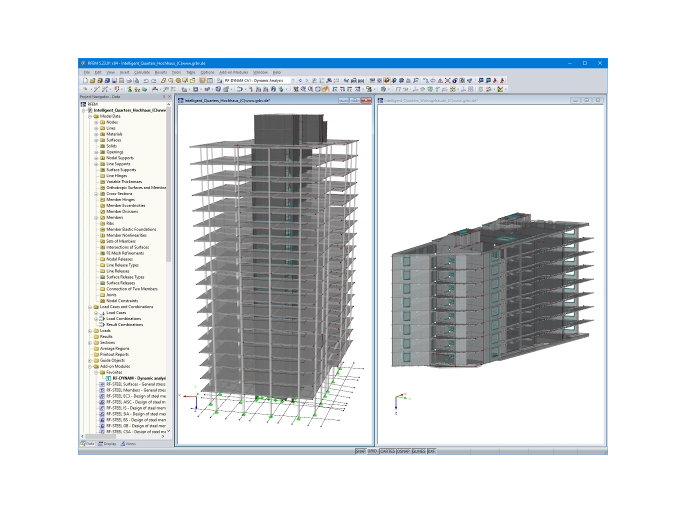Minimize the left Hochhaus model window
Viewport: 686px width, 514px height.
coord(343,101)
